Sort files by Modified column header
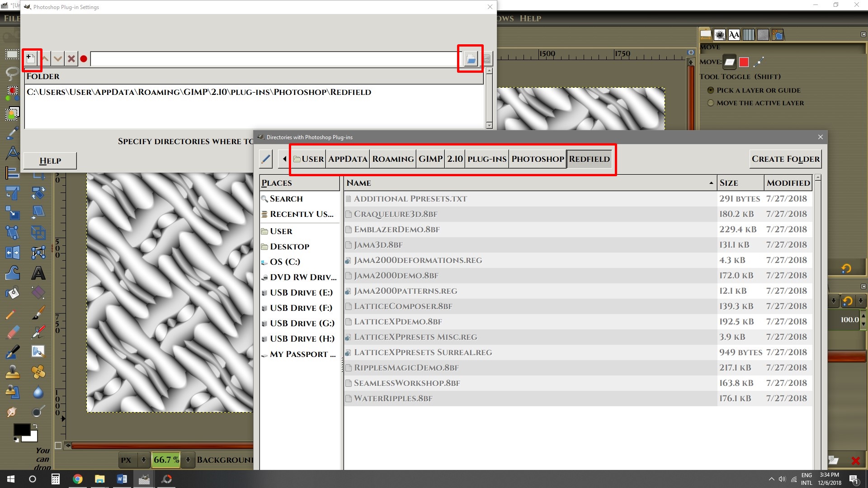The height and width of the screenshot is (488, 868). [x=788, y=183]
